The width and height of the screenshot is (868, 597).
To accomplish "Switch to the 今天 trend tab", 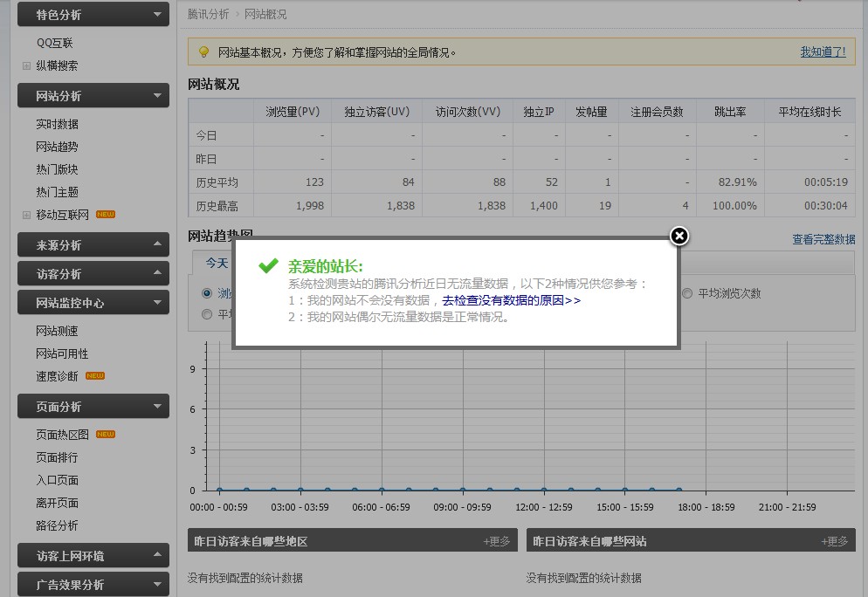I will click(x=217, y=263).
